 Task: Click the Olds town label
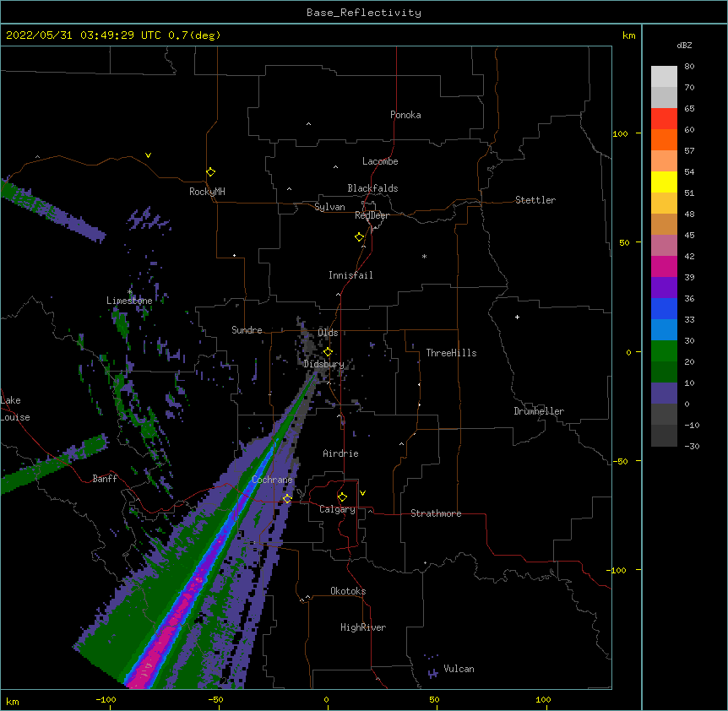pos(328,333)
